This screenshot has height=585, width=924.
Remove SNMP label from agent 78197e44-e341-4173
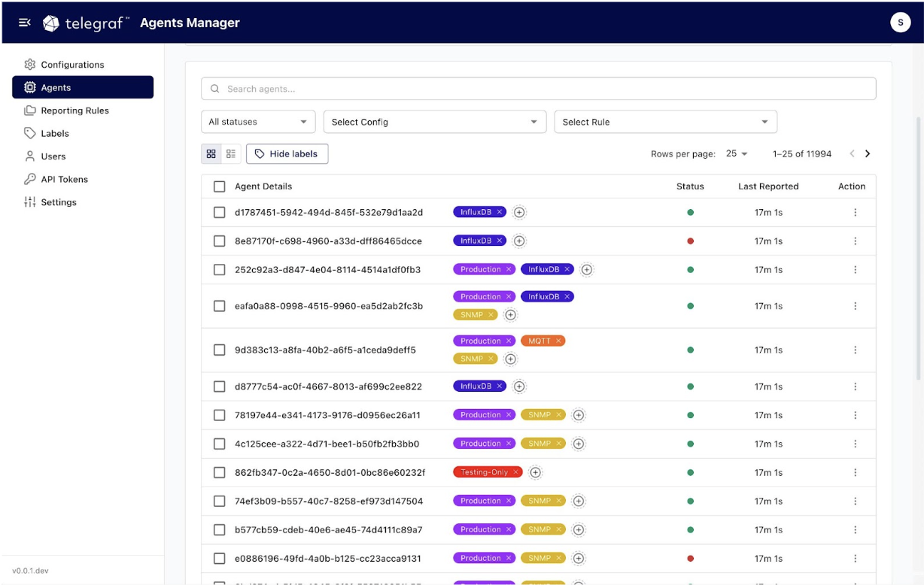pos(558,415)
